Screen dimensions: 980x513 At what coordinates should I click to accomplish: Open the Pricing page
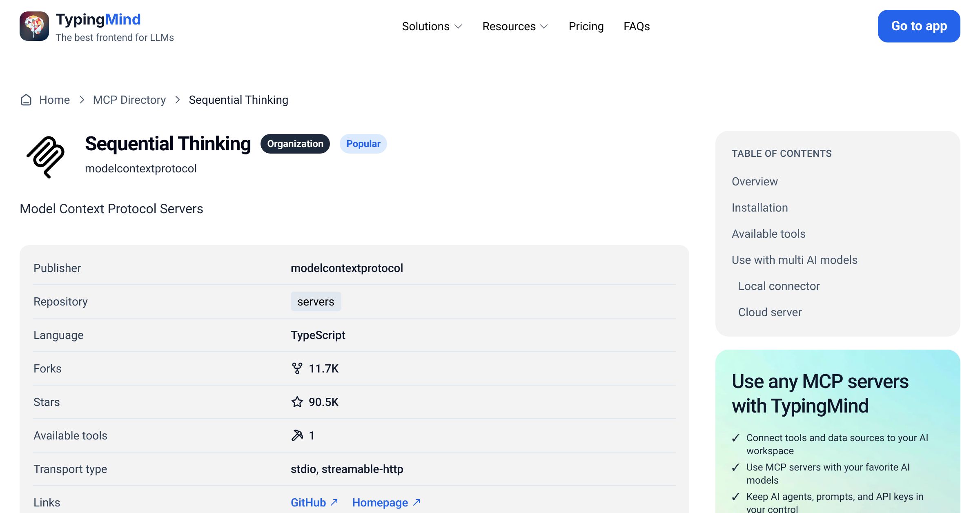coord(586,26)
